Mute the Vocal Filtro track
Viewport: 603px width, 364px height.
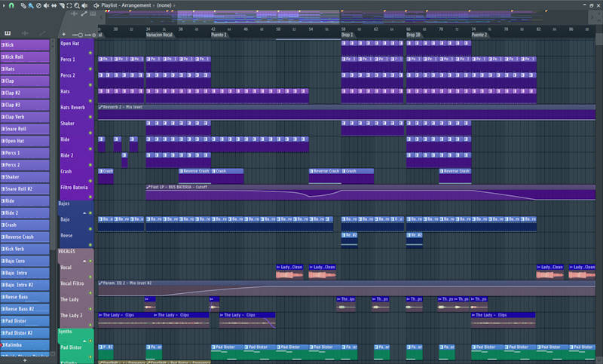90,293
